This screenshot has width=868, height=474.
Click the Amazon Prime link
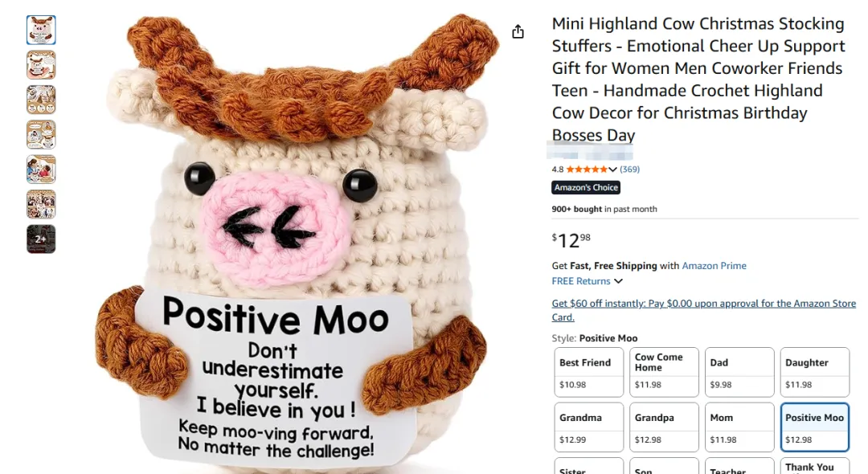click(714, 265)
